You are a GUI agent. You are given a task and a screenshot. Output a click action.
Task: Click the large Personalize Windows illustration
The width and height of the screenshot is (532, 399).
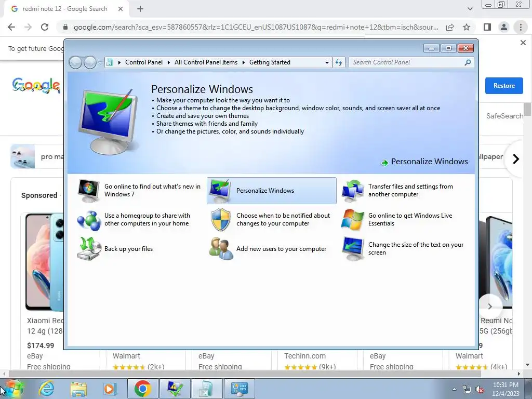(x=108, y=122)
